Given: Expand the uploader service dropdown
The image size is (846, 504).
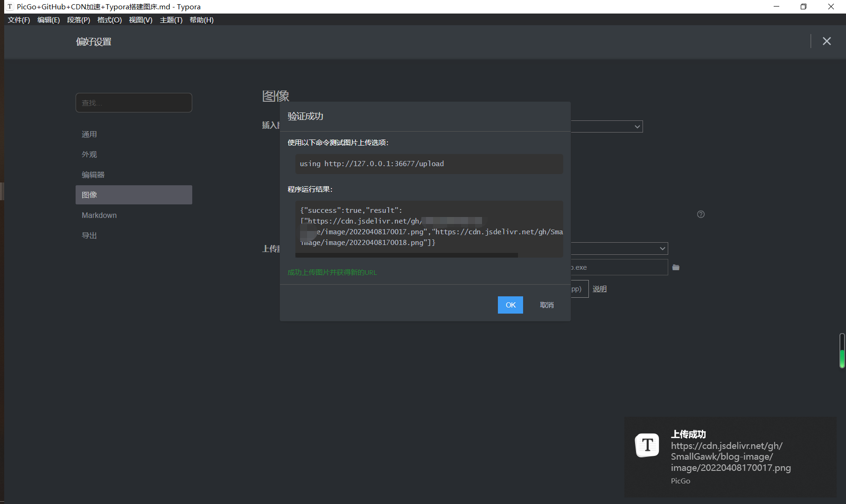Looking at the screenshot, I should pos(616,248).
